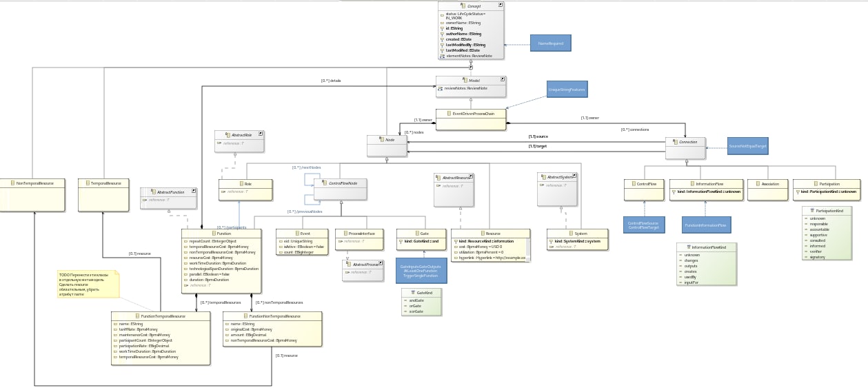Select the kind : SystemKind = system attribute
The height and width of the screenshot is (392, 868).
click(x=575, y=241)
